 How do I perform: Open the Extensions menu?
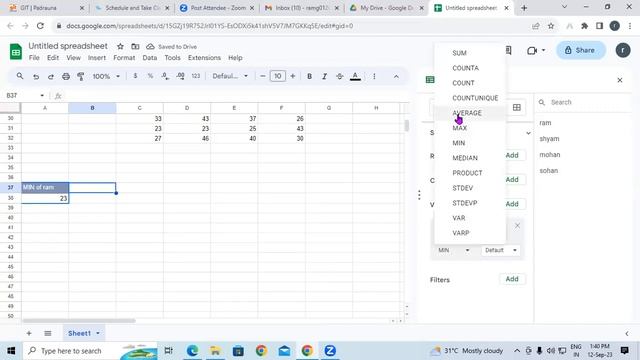coord(204,58)
